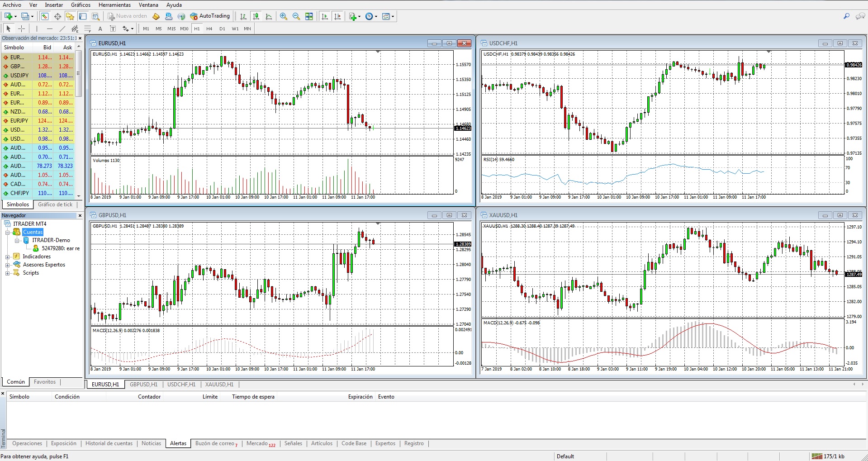The height and width of the screenshot is (461, 868).
Task: Switch timeframe to M15
Action: 171,29
